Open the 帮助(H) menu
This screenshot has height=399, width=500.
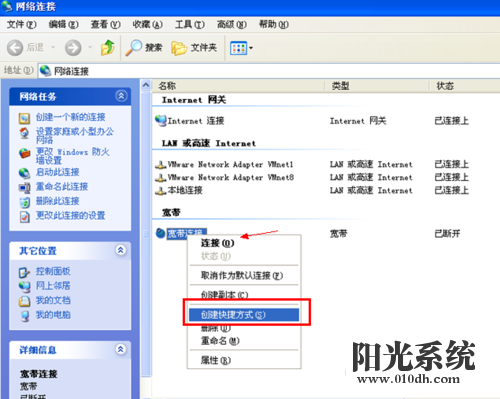pyautogui.click(x=274, y=24)
